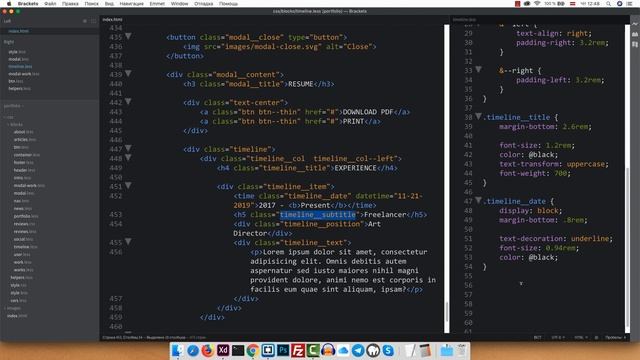The width and height of the screenshot is (640, 360).
Task: Fold .timeline__date rule at line 47
Action: point(478,200)
